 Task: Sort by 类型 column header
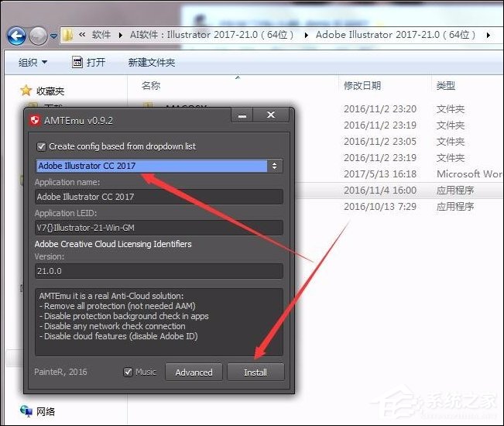click(445, 85)
